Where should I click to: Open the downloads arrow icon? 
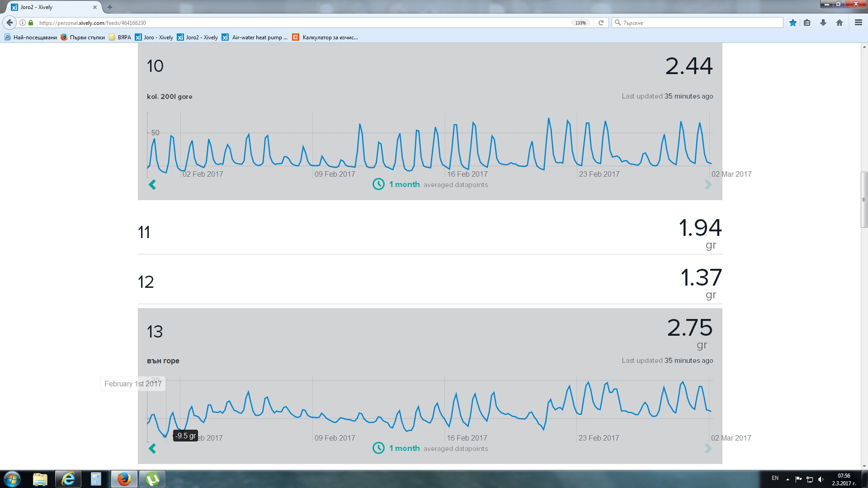tap(823, 23)
